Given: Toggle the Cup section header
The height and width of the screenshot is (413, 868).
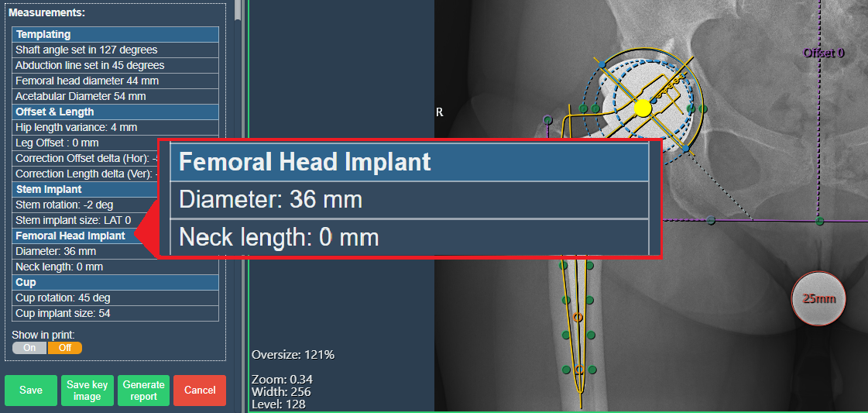Looking at the screenshot, I should pos(115,282).
